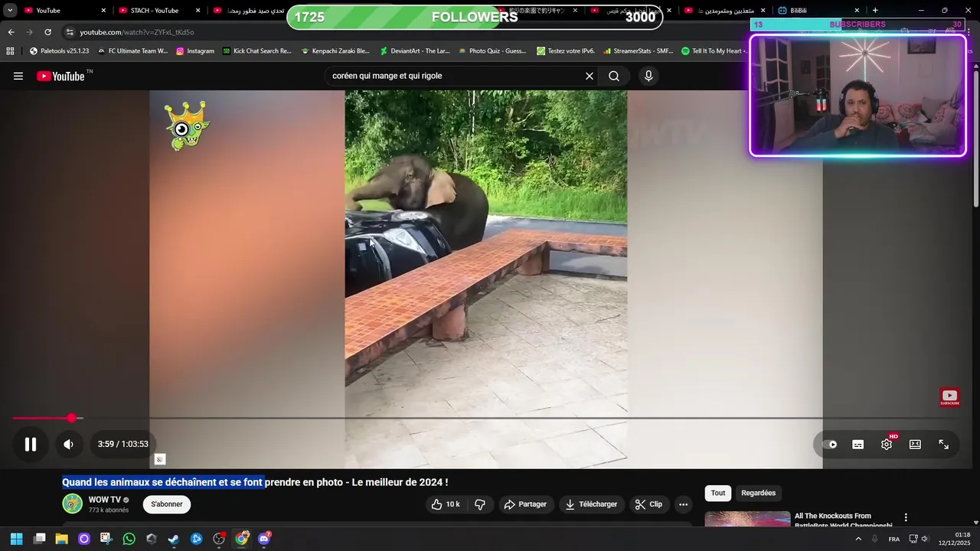Open Testez votre IPv6 bookmark
This screenshot has width=980, height=551.
(566, 51)
